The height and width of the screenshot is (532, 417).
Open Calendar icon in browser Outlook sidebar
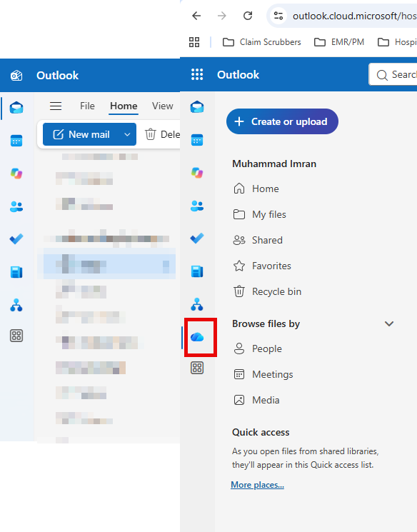click(x=197, y=140)
